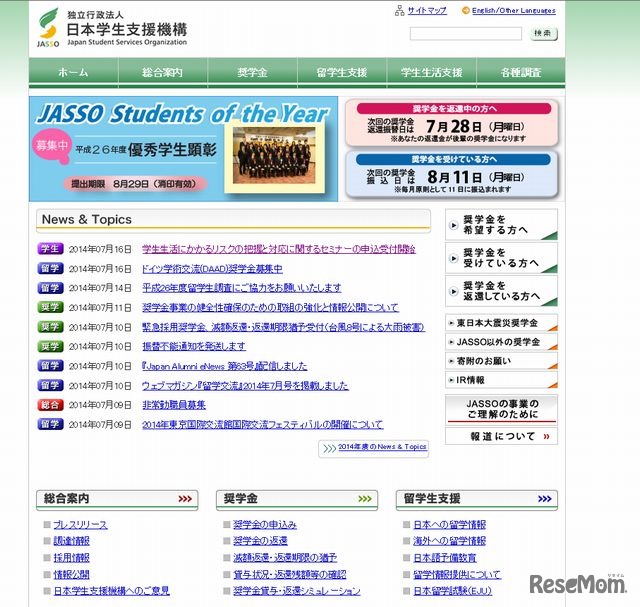Open 海外への留学情報 link

point(449,541)
